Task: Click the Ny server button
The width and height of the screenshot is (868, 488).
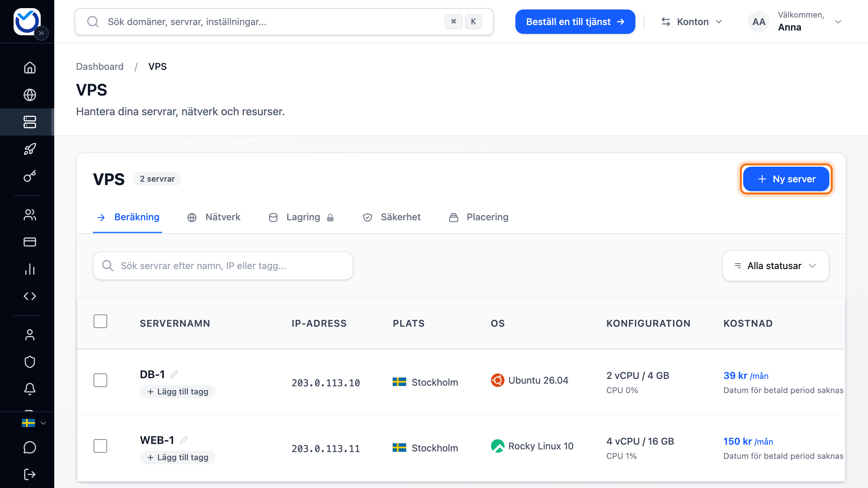Action: click(786, 179)
